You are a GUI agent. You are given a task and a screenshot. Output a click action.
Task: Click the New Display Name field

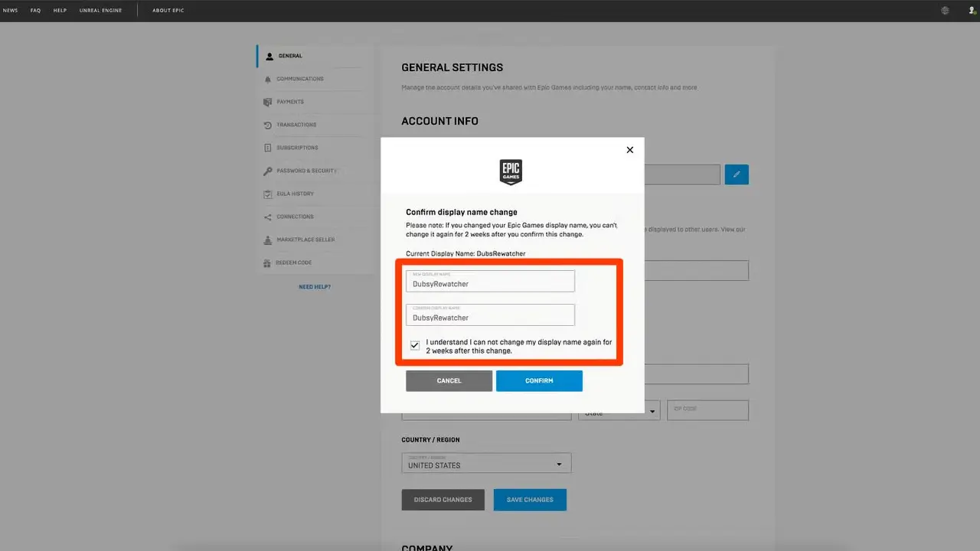point(490,281)
